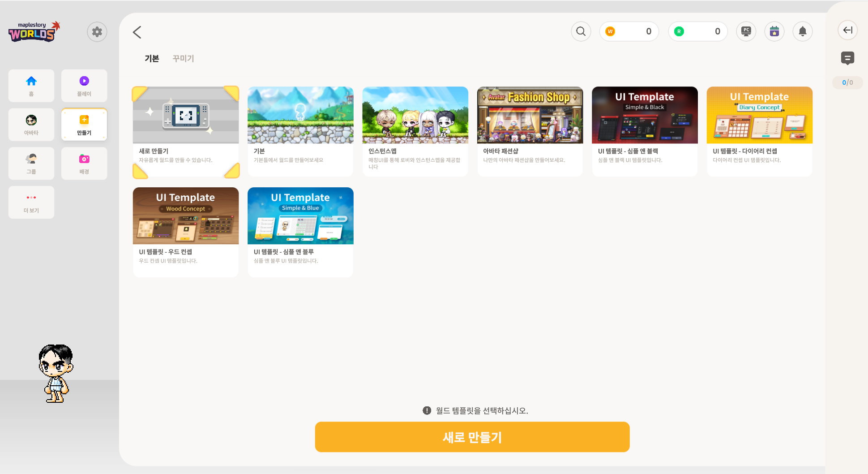Click the UI 템플릿 - 다이어리 컨셉 title
Image resolution: width=868 pixels, height=474 pixels.
click(745, 151)
